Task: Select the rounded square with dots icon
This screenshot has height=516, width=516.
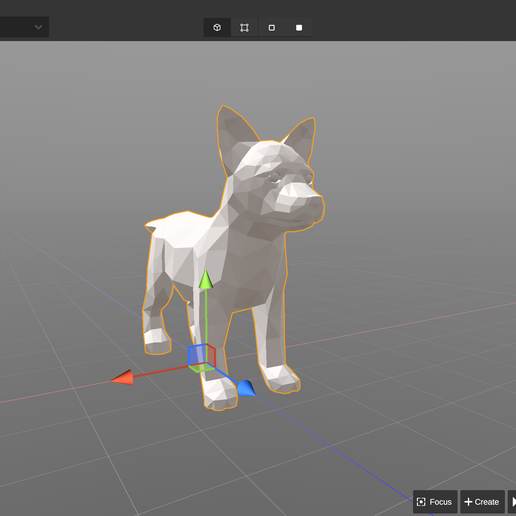Action: tap(272, 28)
